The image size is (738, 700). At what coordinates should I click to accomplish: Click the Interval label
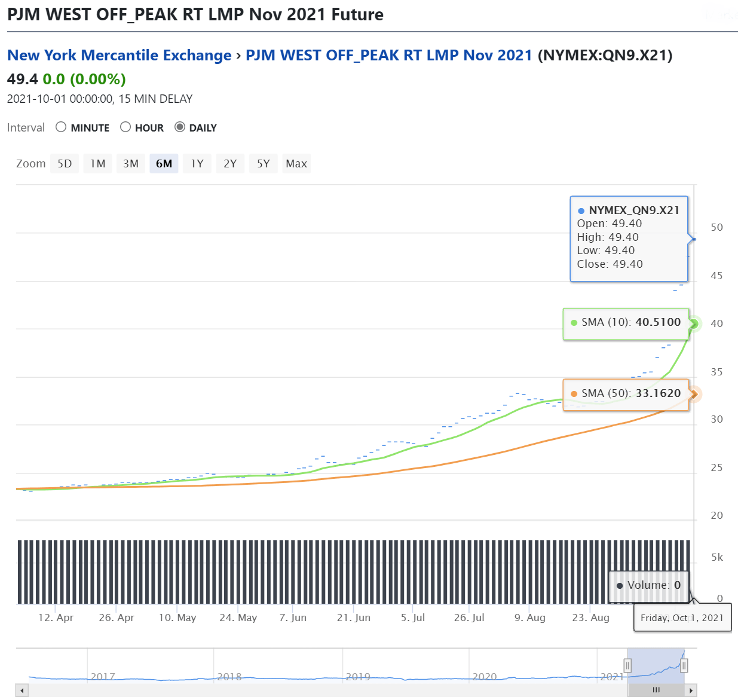click(26, 128)
